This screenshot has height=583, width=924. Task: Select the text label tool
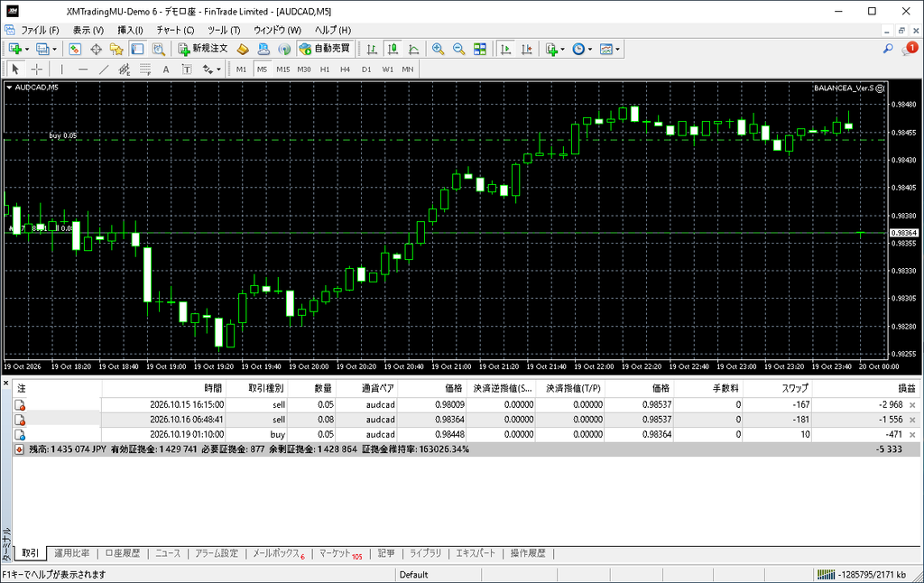(x=187, y=69)
